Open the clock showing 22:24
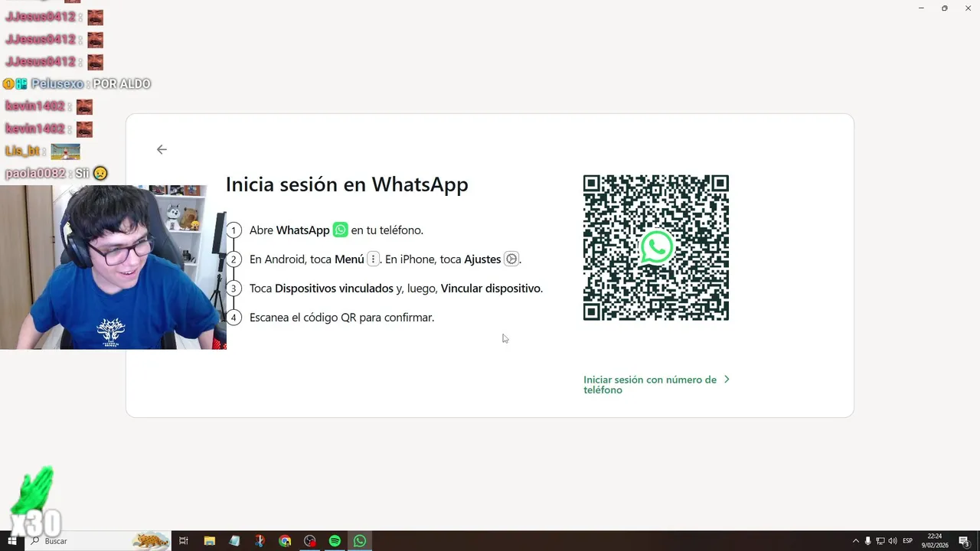 click(935, 541)
